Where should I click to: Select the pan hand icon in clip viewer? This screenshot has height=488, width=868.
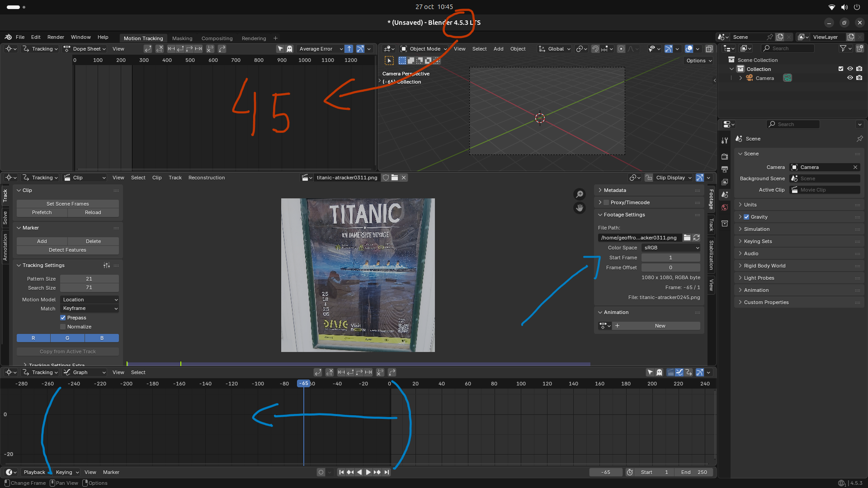(580, 208)
